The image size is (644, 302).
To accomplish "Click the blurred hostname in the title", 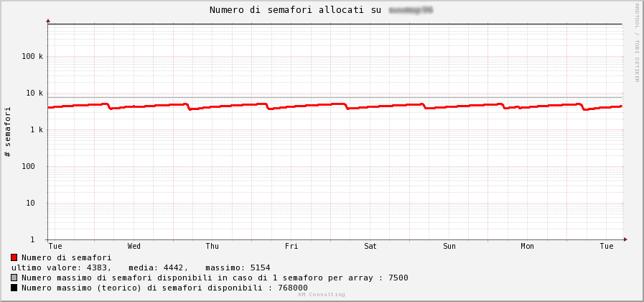I will point(411,10).
